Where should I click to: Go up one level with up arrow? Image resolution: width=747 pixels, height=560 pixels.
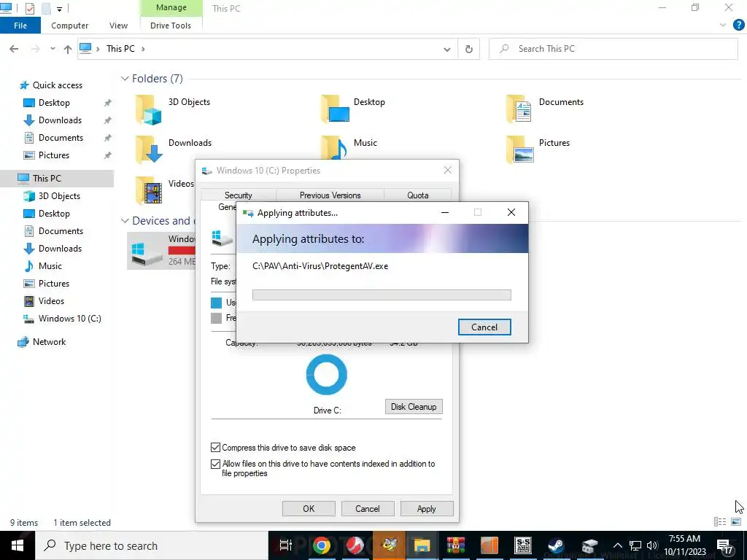pos(68,49)
